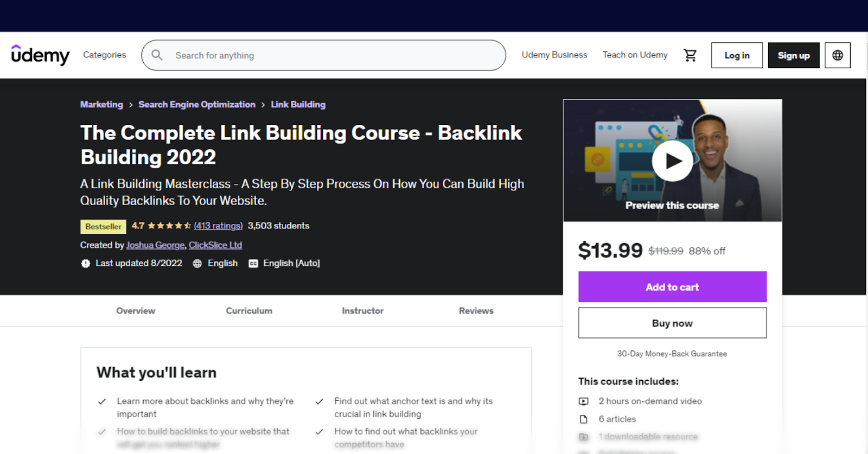Click the Log in button
This screenshot has height=454, width=868.
point(737,55)
